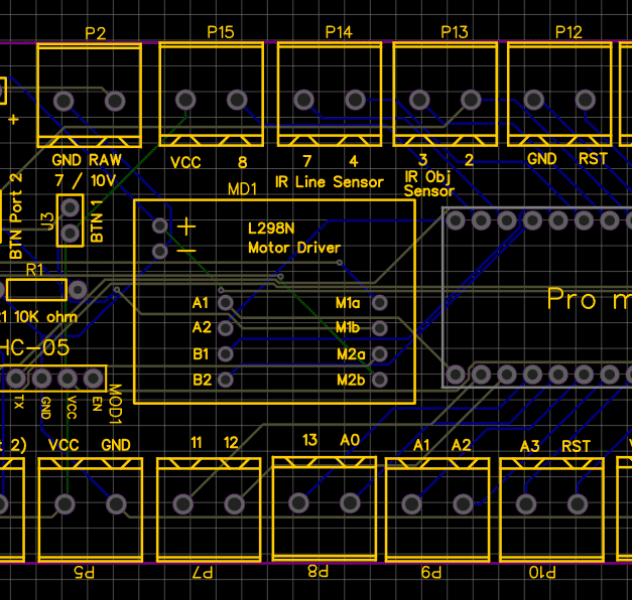Screen dimensions: 632x600
Task: Click the '3' pin label under P13
Action: 423,160
